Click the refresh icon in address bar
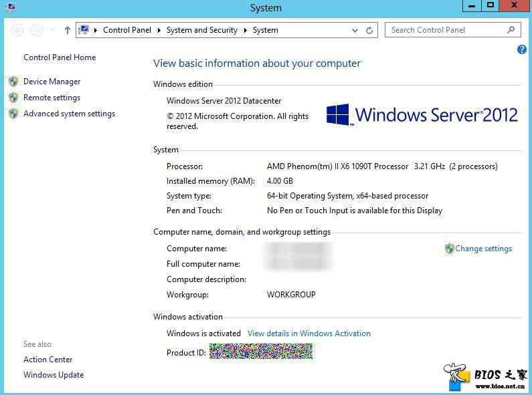Screen dimensions: 532x395 369,31
